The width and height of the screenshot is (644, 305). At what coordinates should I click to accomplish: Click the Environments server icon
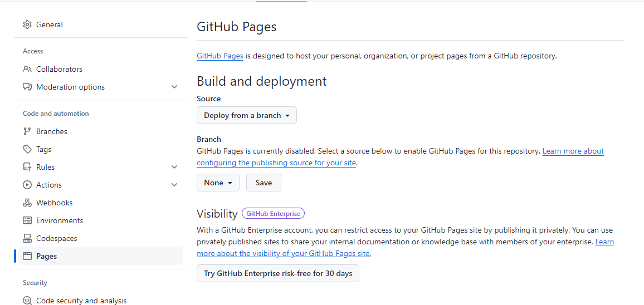pos(27,220)
